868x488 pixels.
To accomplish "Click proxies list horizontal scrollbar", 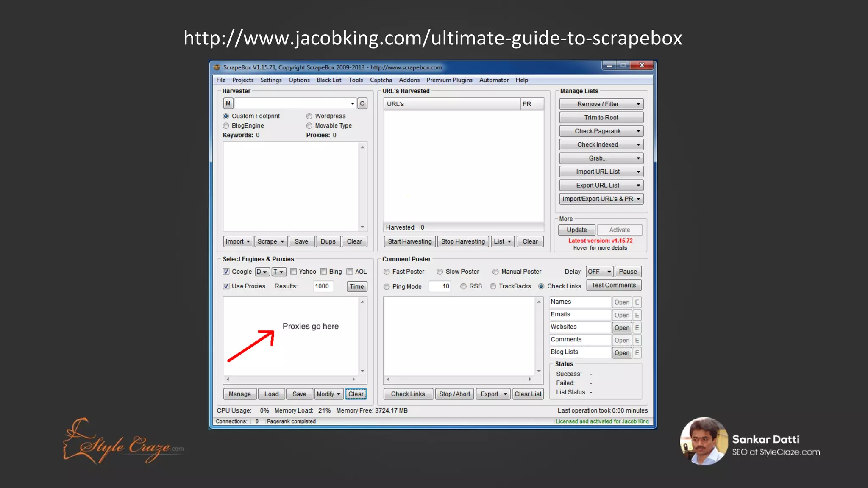I will point(291,379).
